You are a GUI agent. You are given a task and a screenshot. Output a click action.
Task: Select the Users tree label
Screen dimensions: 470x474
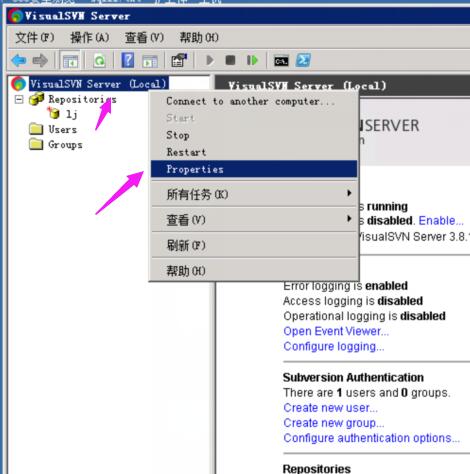(x=63, y=129)
